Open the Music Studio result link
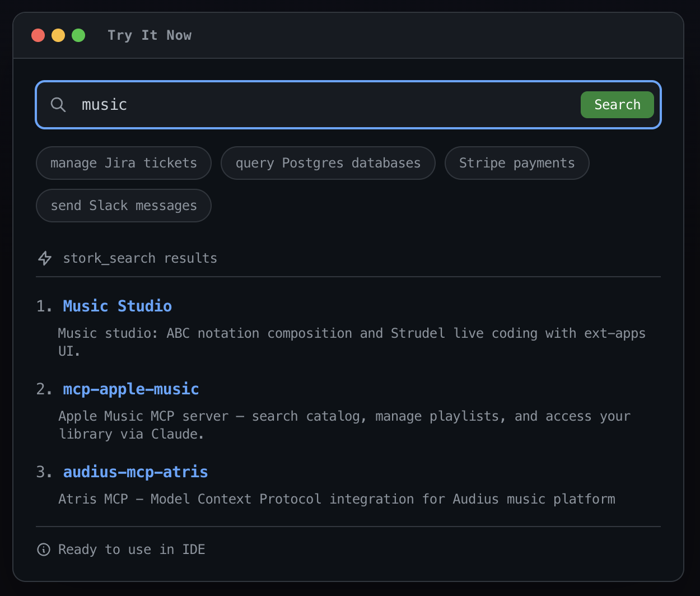 pyautogui.click(x=117, y=306)
